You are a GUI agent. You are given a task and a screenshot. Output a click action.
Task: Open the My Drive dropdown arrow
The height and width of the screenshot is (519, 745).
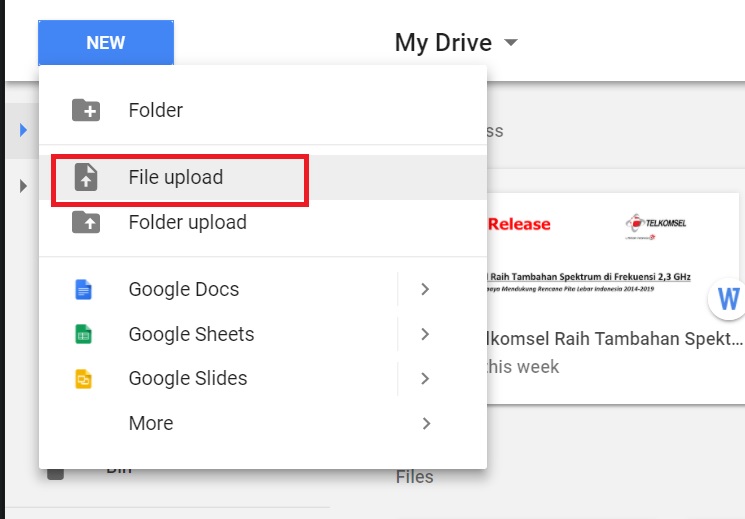(511, 42)
